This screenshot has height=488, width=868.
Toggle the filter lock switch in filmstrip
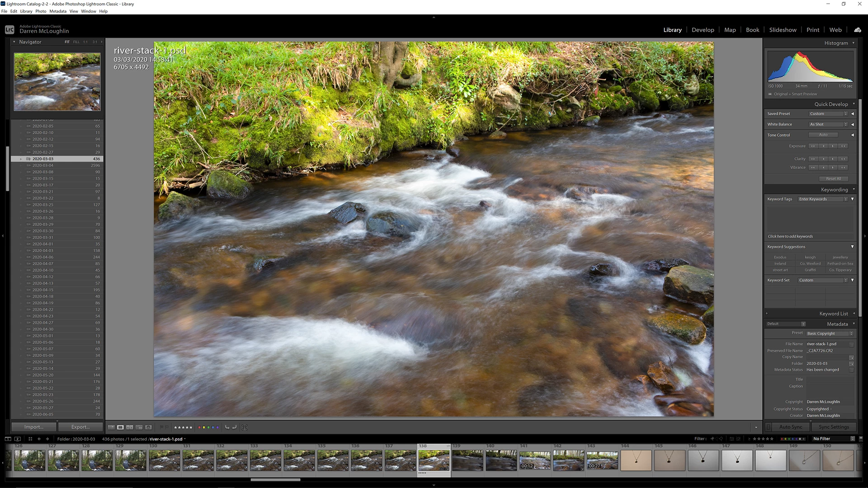tap(861, 439)
